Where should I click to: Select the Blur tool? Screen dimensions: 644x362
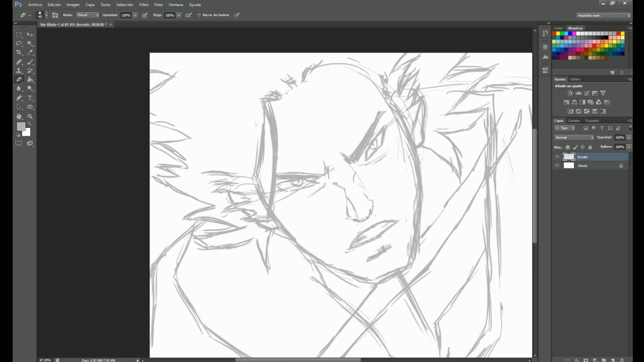pos(19,88)
